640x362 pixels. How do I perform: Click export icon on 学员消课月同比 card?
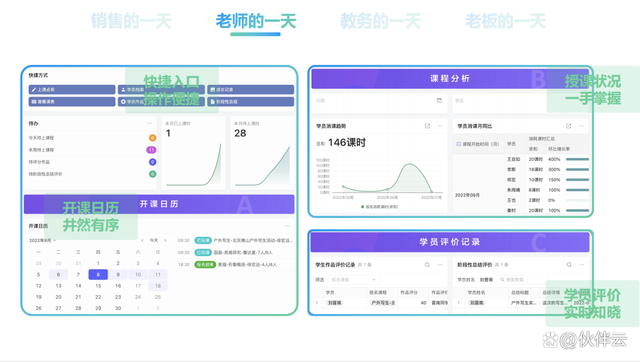(568, 126)
